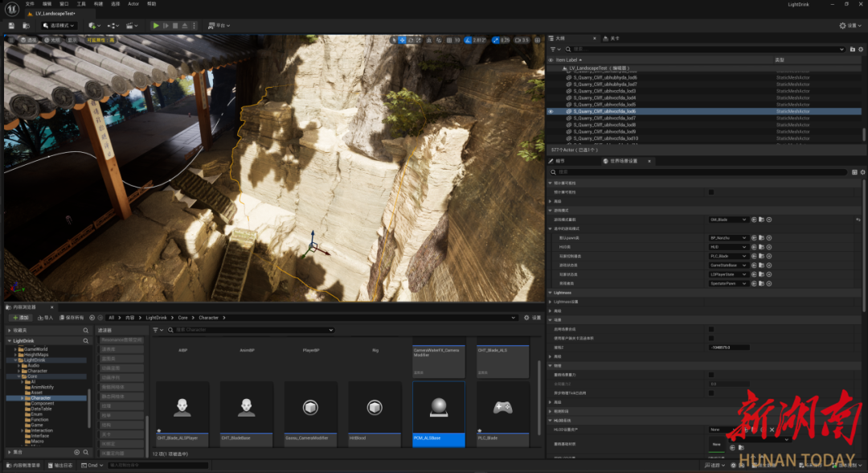The image size is (868, 473).
Task: Open the 工具 menu
Action: point(81,4)
